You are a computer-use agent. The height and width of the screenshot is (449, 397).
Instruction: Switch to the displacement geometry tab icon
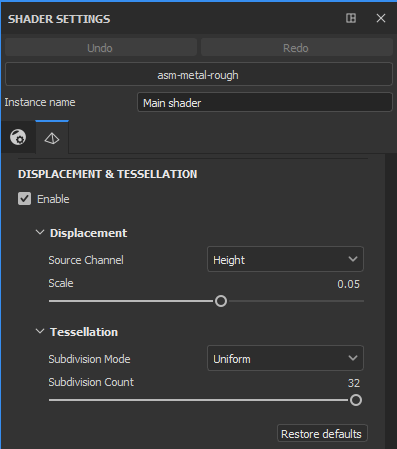click(52, 138)
